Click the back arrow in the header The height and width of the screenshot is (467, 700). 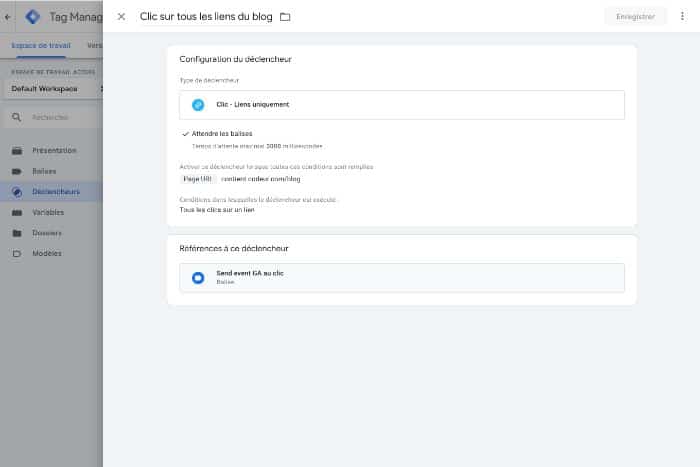click(8, 17)
